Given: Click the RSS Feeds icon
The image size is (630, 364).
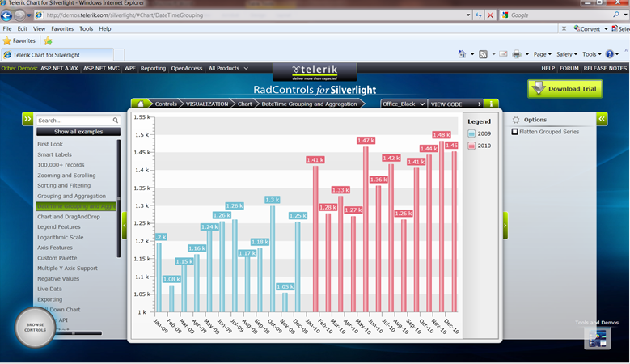Looking at the screenshot, I should (x=483, y=54).
